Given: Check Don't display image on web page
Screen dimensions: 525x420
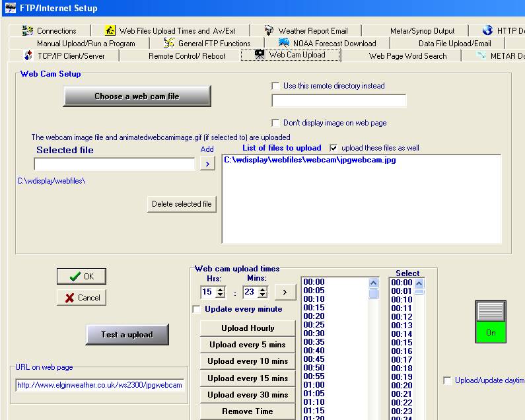Looking at the screenshot, I should [x=275, y=123].
